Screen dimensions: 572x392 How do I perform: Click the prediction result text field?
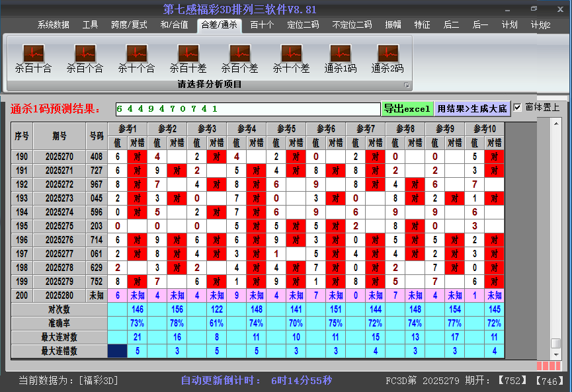pyautogui.click(x=247, y=108)
